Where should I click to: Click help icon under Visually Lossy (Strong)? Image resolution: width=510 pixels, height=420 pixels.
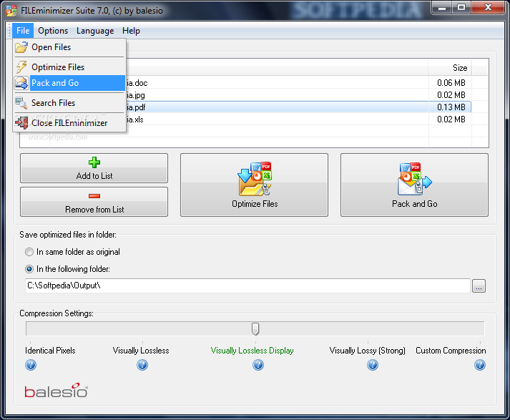[x=373, y=365]
